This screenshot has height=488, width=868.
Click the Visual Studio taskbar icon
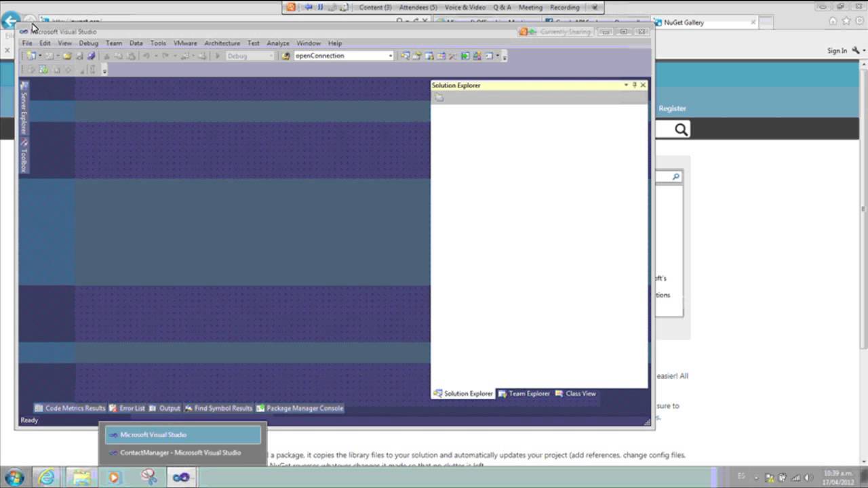181,477
